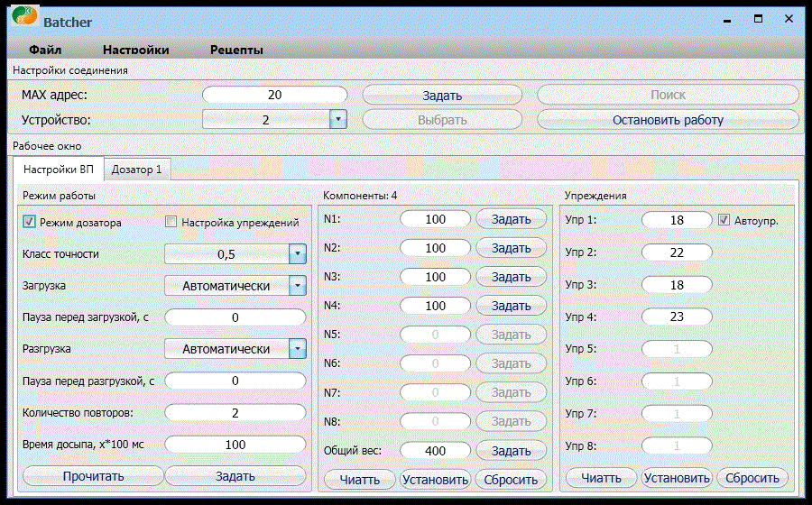Open the Настройки menu
This screenshot has height=505, width=812.
pos(135,50)
